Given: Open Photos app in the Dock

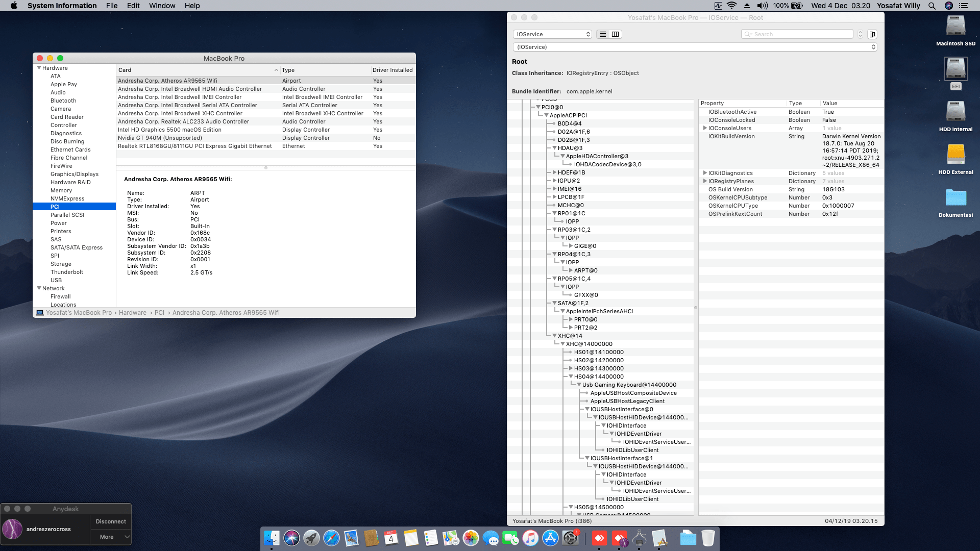Looking at the screenshot, I should (x=471, y=538).
